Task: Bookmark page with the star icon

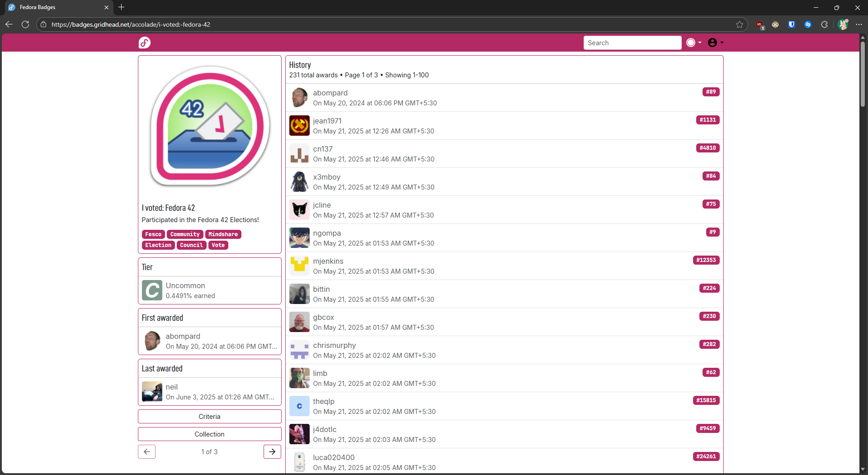Action: pos(739,24)
